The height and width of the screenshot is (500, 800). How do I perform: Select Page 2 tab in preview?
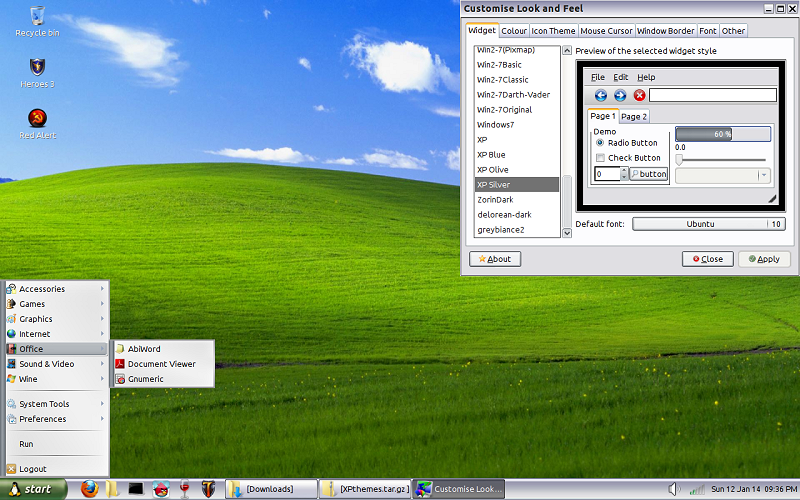pos(634,116)
